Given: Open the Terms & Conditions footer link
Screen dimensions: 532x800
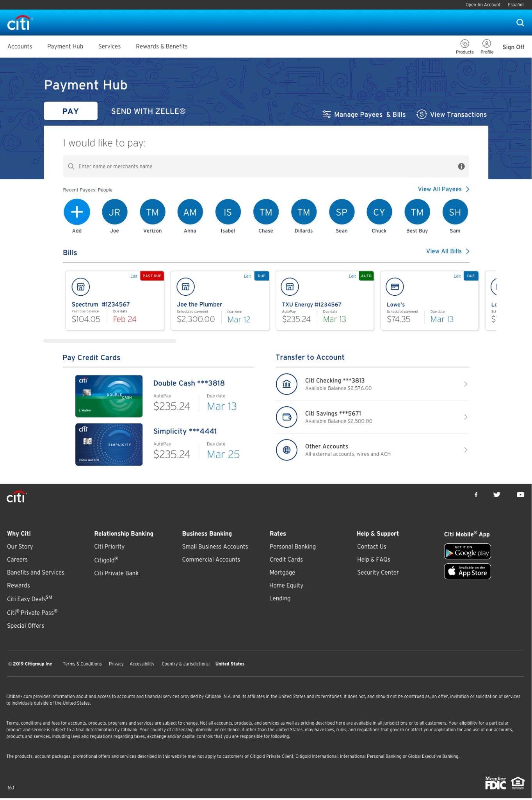Looking at the screenshot, I should (82, 664).
